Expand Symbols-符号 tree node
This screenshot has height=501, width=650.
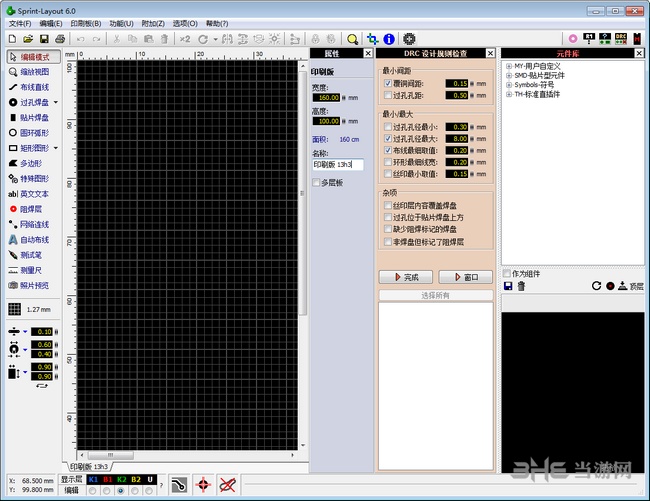pyautogui.click(x=509, y=85)
